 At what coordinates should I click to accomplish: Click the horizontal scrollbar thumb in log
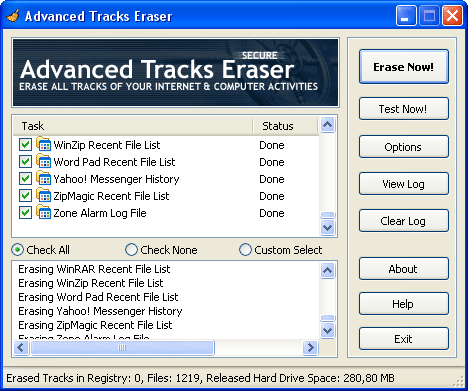[x=122, y=348]
